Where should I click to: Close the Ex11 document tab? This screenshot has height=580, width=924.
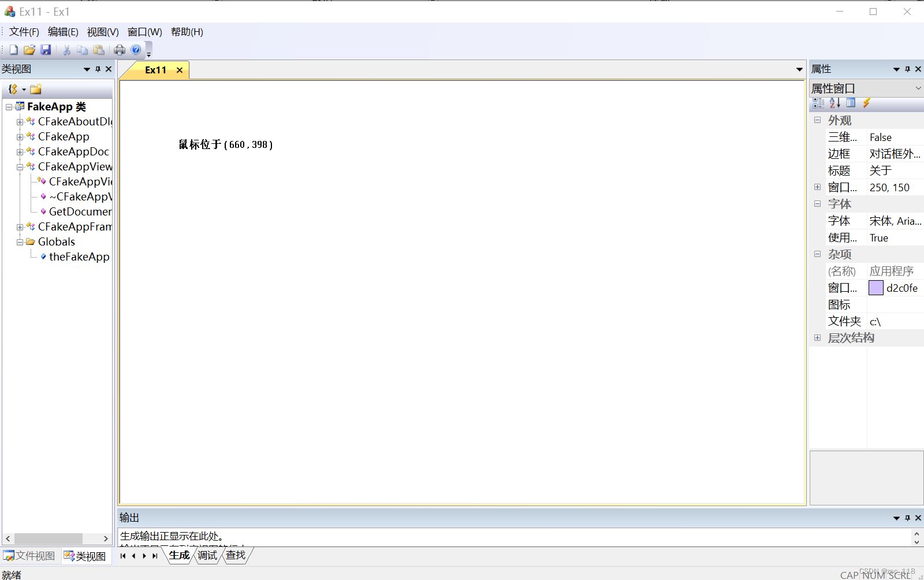[x=180, y=70]
